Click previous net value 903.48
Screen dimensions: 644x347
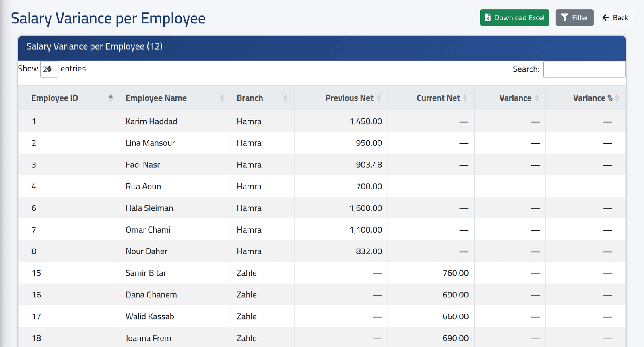pyautogui.click(x=369, y=164)
